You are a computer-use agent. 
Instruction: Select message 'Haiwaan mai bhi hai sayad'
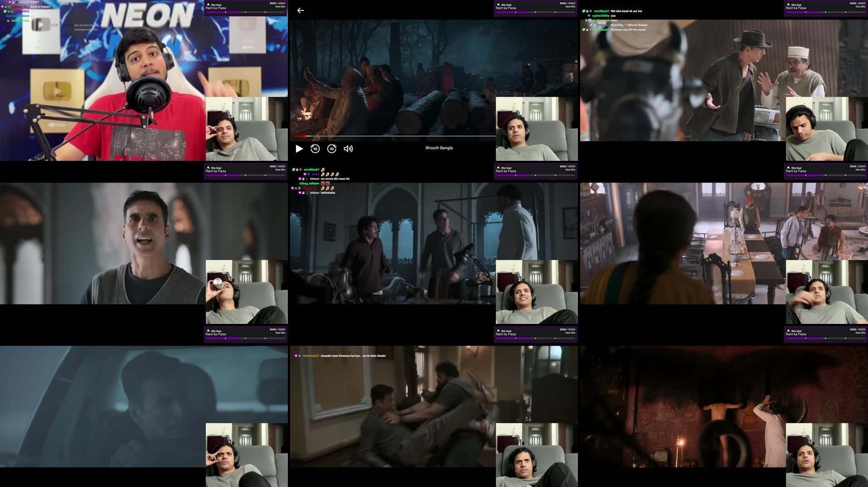(628, 29)
